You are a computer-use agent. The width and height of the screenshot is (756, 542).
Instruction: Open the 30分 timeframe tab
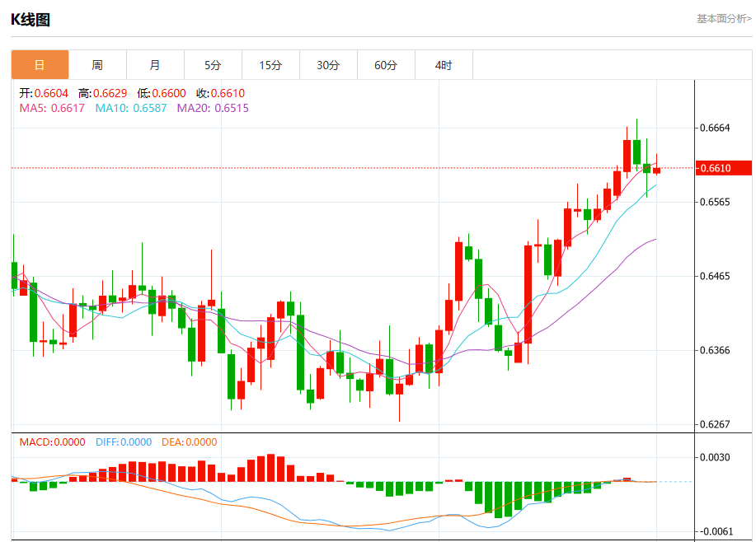coord(328,64)
